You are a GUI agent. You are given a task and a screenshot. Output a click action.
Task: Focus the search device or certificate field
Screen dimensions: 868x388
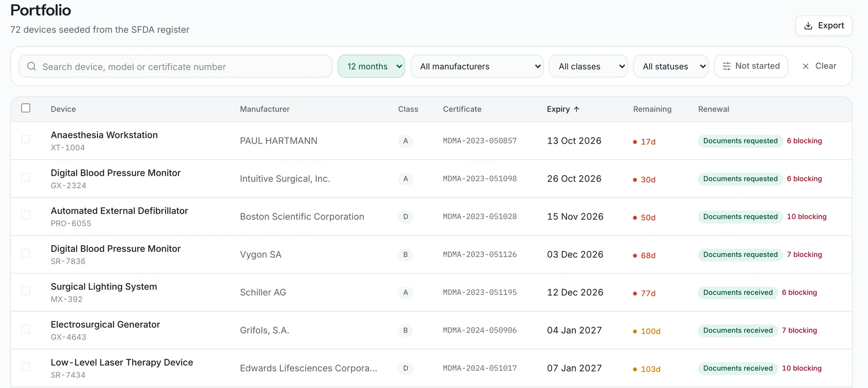176,66
